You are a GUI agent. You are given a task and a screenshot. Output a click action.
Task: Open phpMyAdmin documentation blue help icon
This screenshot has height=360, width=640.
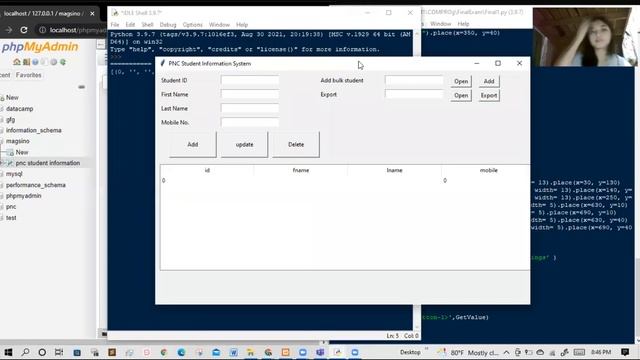pos(36,62)
